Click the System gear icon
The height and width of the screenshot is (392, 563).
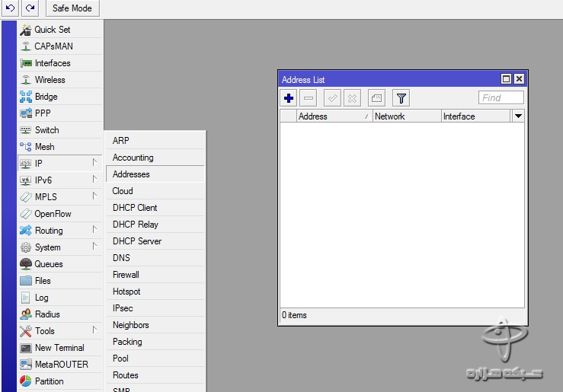[x=25, y=247]
